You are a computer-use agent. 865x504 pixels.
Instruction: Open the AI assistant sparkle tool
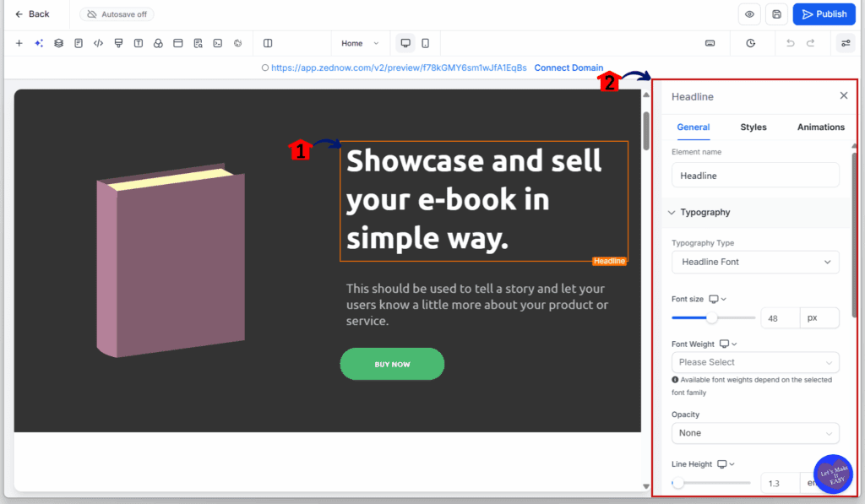point(38,43)
